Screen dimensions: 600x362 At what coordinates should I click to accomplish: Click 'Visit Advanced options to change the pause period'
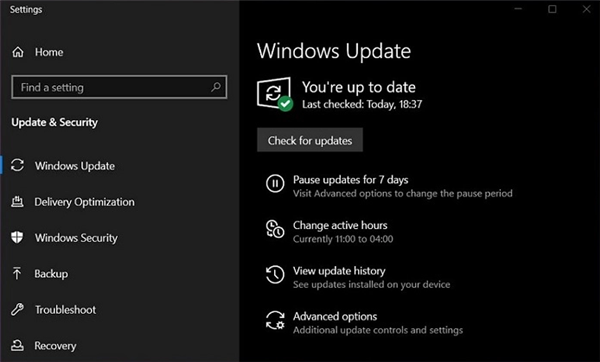pyautogui.click(x=403, y=193)
